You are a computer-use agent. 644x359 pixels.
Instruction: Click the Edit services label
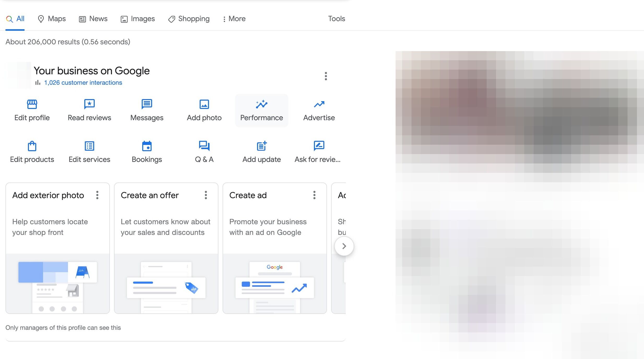click(90, 160)
